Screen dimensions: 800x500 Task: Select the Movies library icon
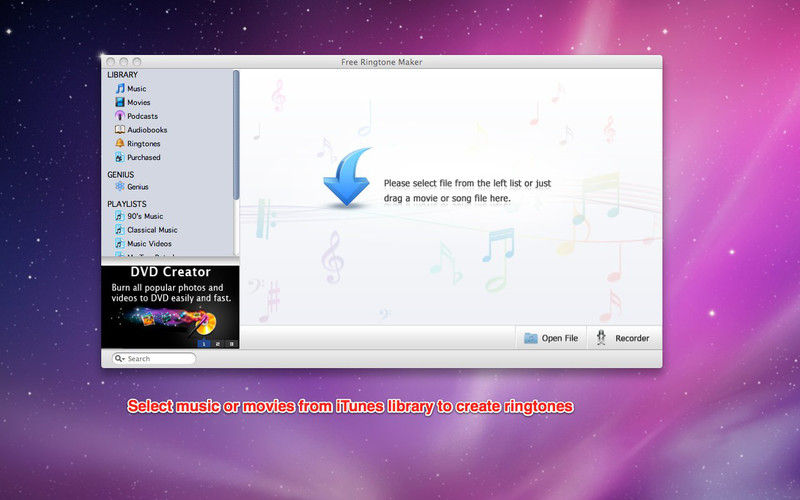tap(120, 103)
